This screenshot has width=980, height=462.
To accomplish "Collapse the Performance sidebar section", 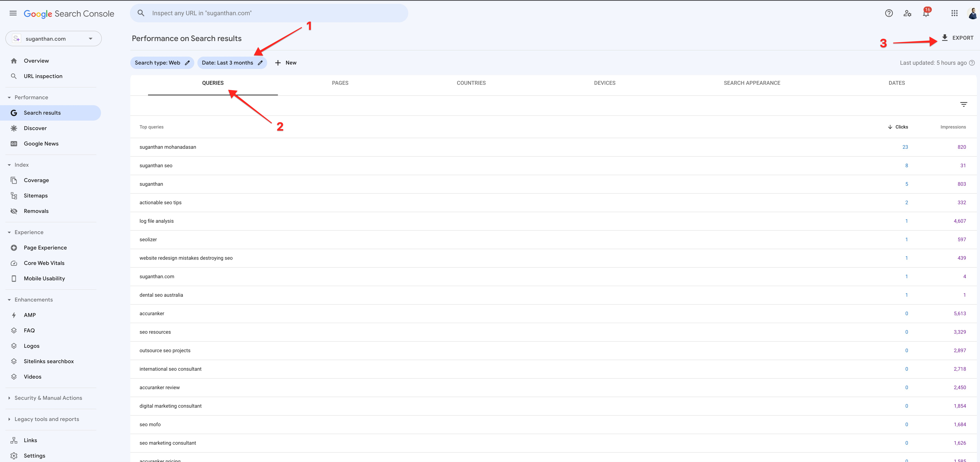I will click(x=9, y=98).
